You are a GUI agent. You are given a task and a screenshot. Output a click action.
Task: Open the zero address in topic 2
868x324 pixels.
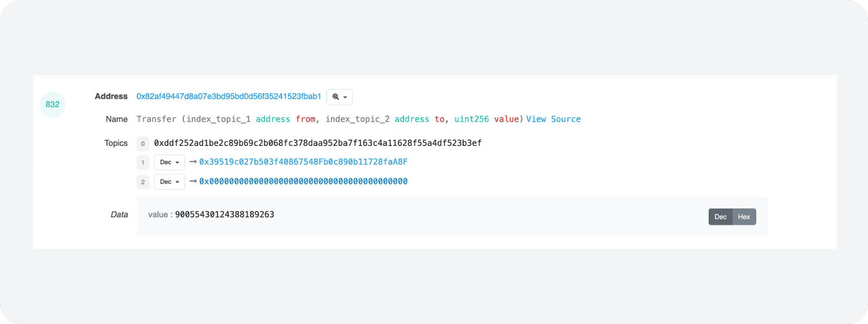[303, 181]
